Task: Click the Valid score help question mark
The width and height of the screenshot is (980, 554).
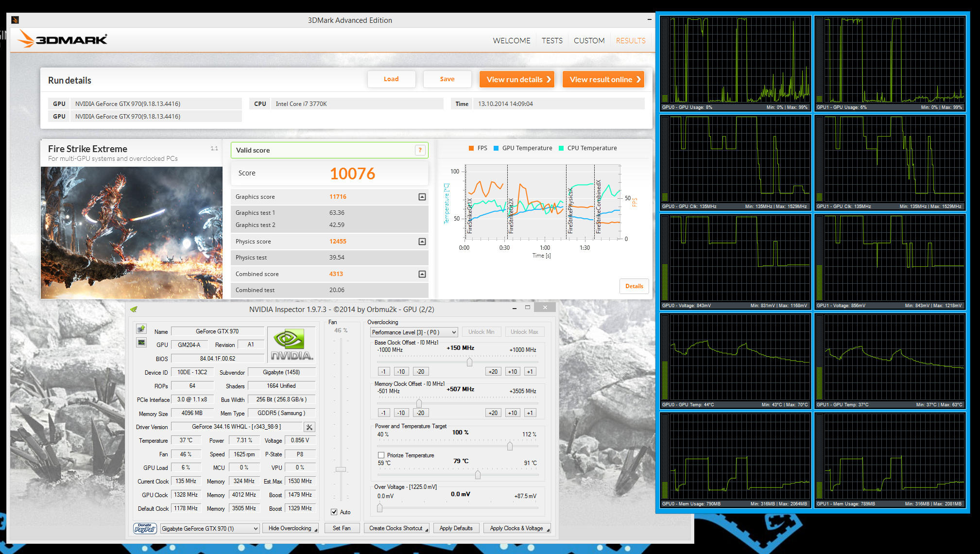Action: [x=420, y=150]
